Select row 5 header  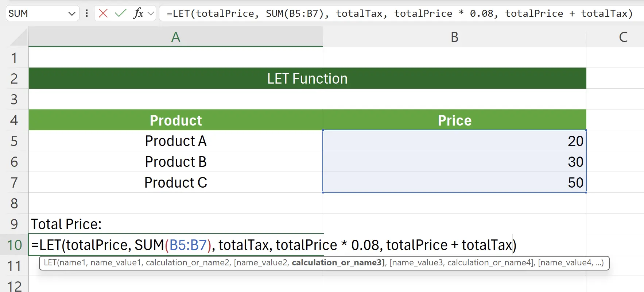[x=14, y=141]
